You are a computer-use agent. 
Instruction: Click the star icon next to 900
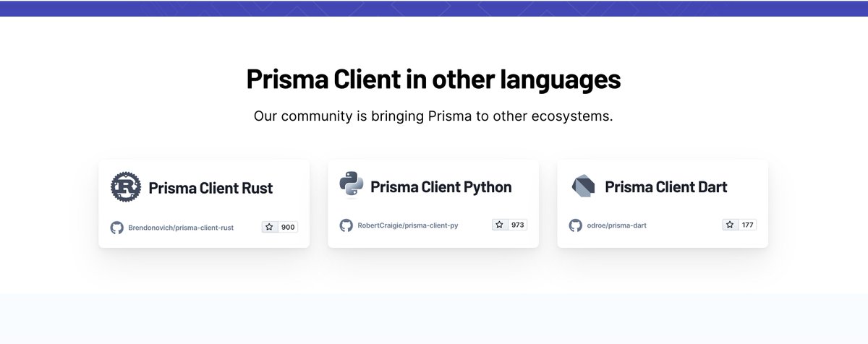pos(270,227)
